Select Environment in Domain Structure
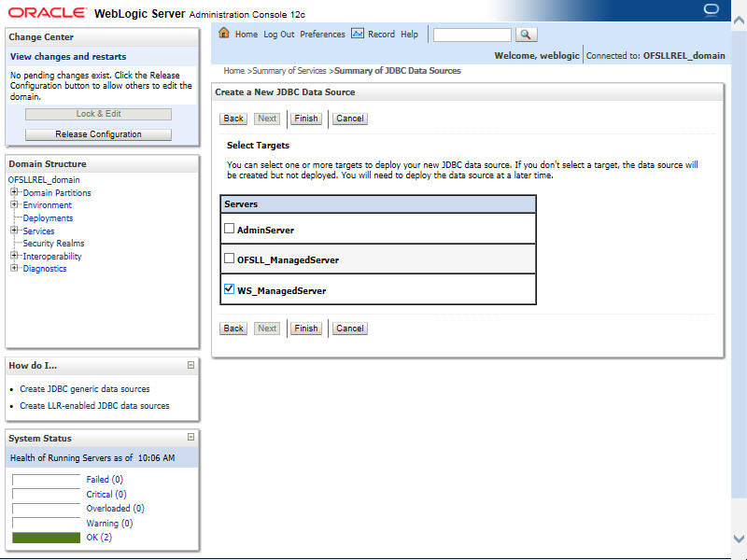 tap(48, 205)
